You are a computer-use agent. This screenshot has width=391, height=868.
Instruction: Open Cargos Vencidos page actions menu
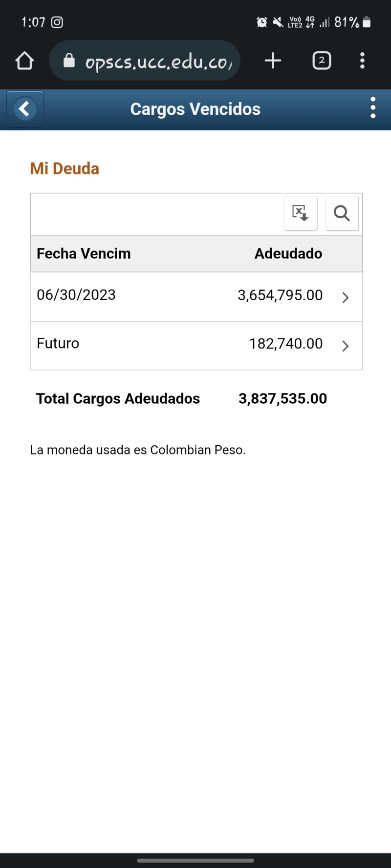click(x=373, y=108)
